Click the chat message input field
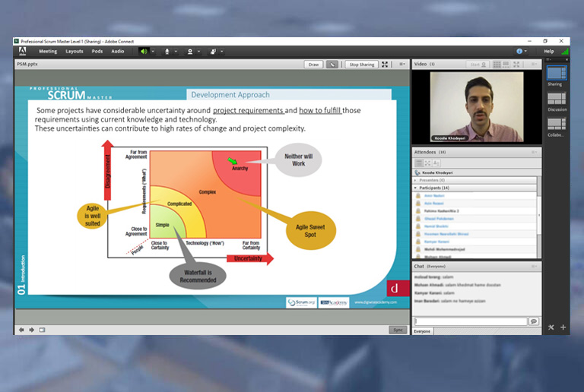The height and width of the screenshot is (392, 584). [x=471, y=321]
